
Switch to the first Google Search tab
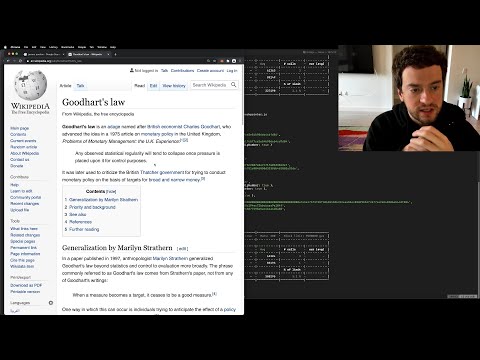(44, 54)
